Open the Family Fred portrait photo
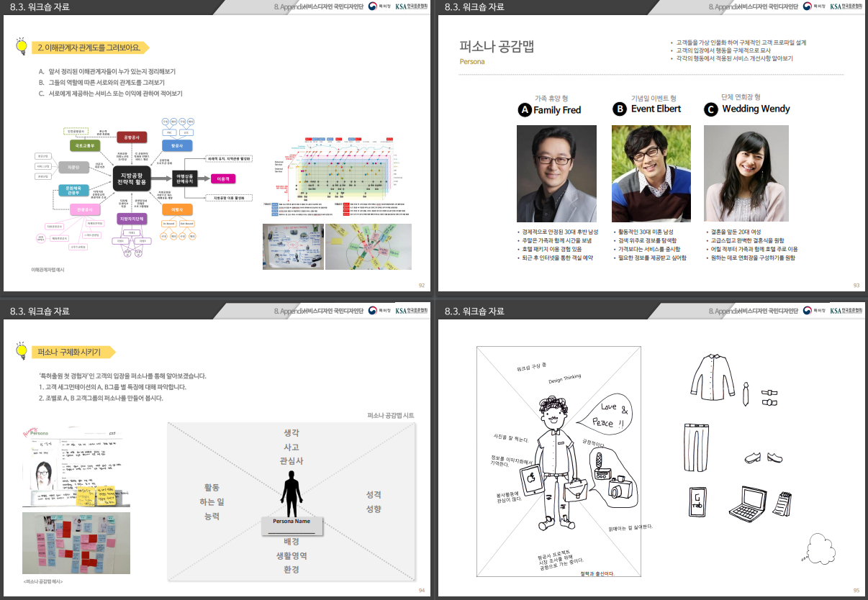The image size is (868, 600). (x=556, y=173)
